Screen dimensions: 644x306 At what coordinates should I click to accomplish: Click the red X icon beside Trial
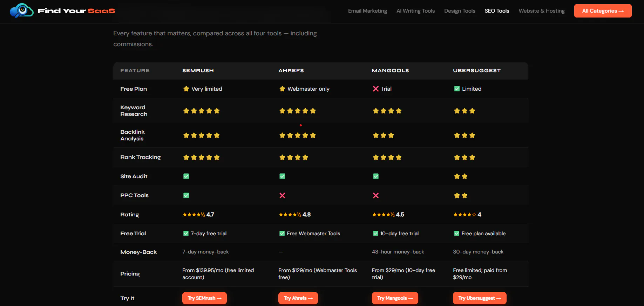376,89
